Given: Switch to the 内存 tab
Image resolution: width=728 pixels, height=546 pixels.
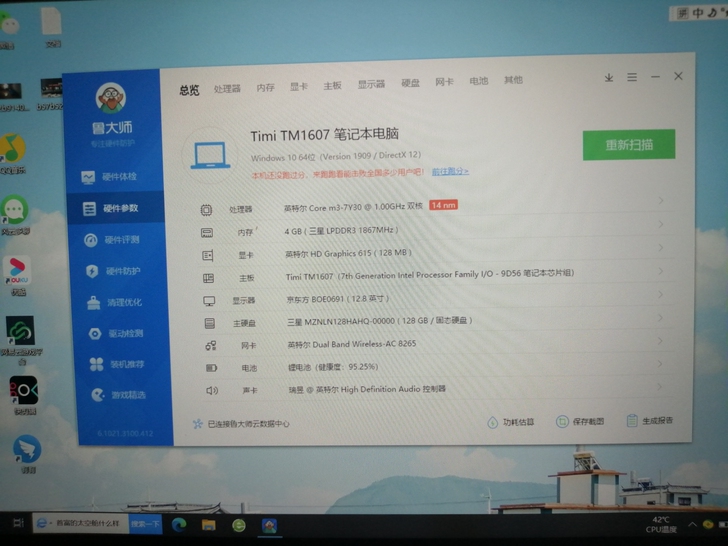Looking at the screenshot, I should pyautogui.click(x=266, y=87).
